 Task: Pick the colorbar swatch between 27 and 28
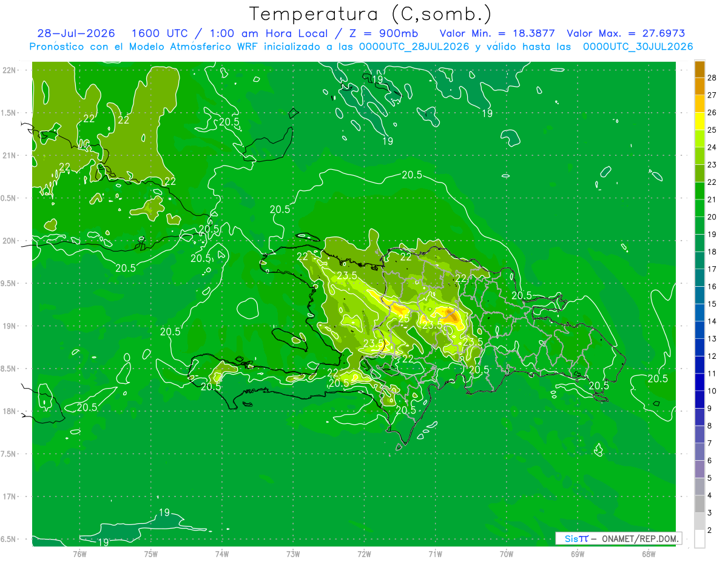[699, 86]
